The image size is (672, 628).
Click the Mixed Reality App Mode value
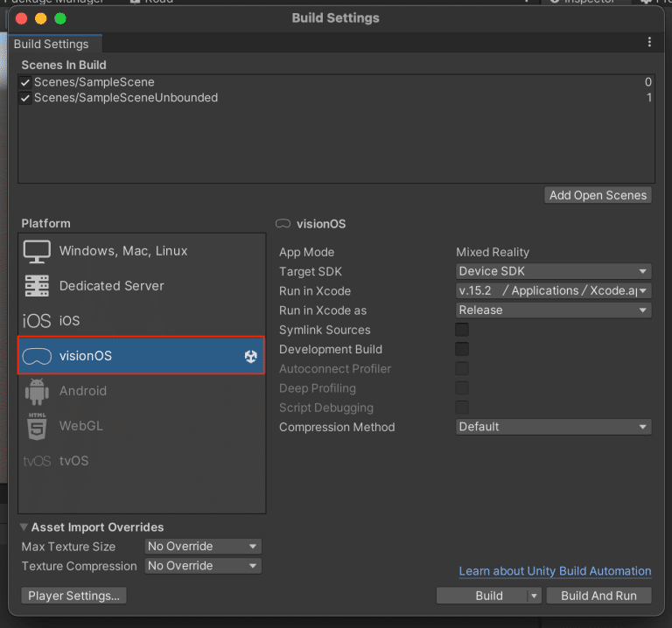tap(493, 252)
